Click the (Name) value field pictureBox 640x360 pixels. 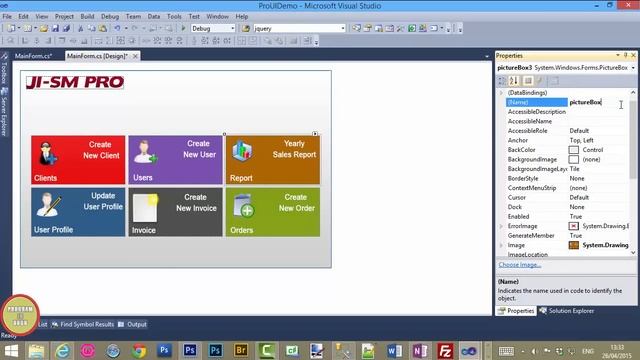pos(598,102)
